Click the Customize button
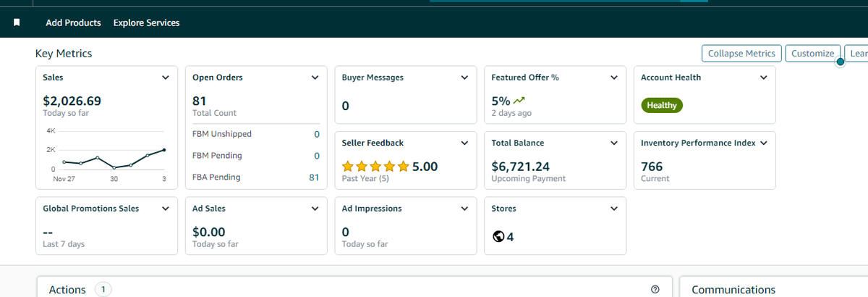The width and height of the screenshot is (868, 297). (812, 54)
